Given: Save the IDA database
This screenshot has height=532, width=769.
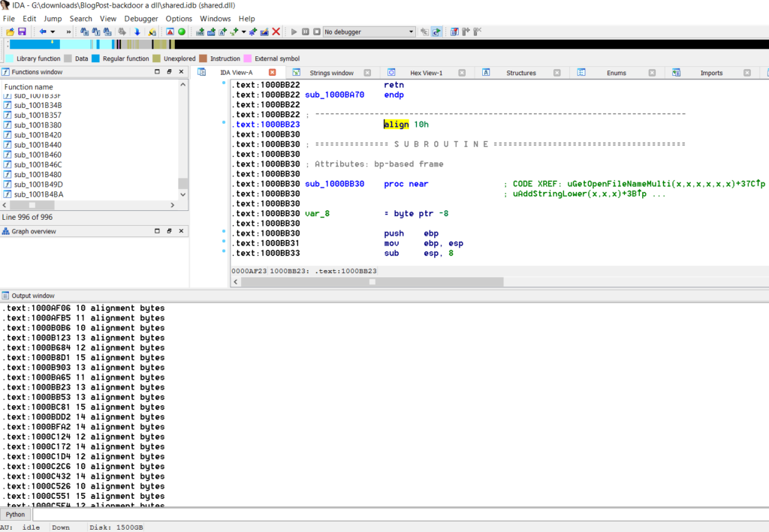Looking at the screenshot, I should click(x=22, y=32).
